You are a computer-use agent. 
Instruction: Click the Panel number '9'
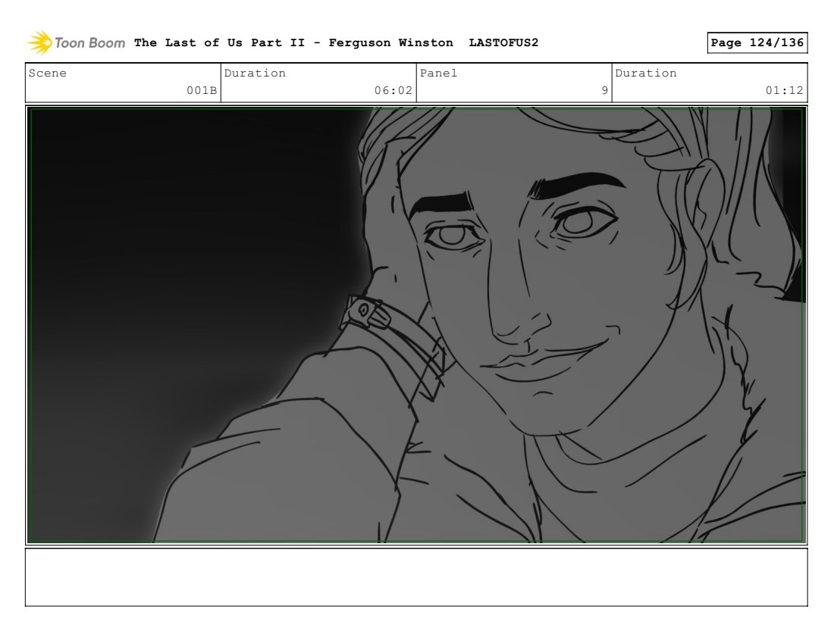coord(605,90)
